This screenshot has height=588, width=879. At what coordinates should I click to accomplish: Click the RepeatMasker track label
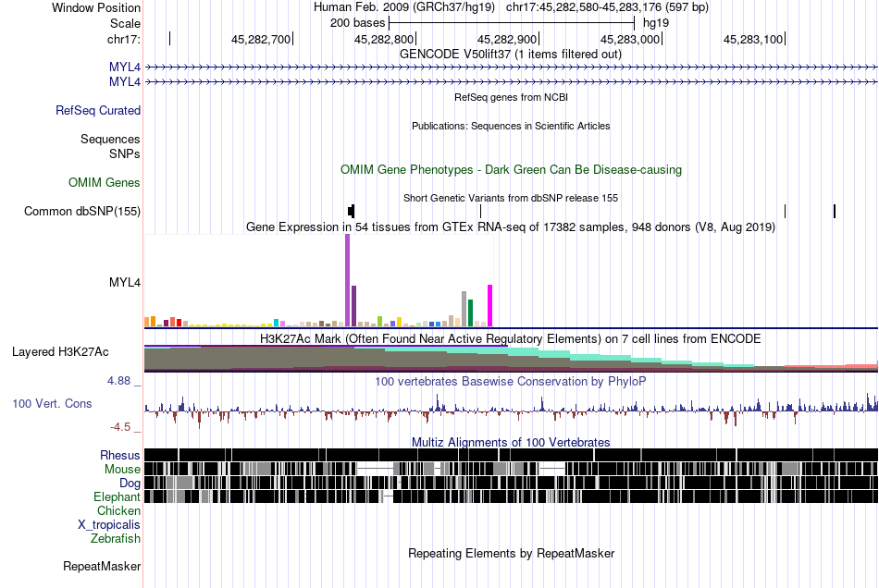[x=102, y=566]
